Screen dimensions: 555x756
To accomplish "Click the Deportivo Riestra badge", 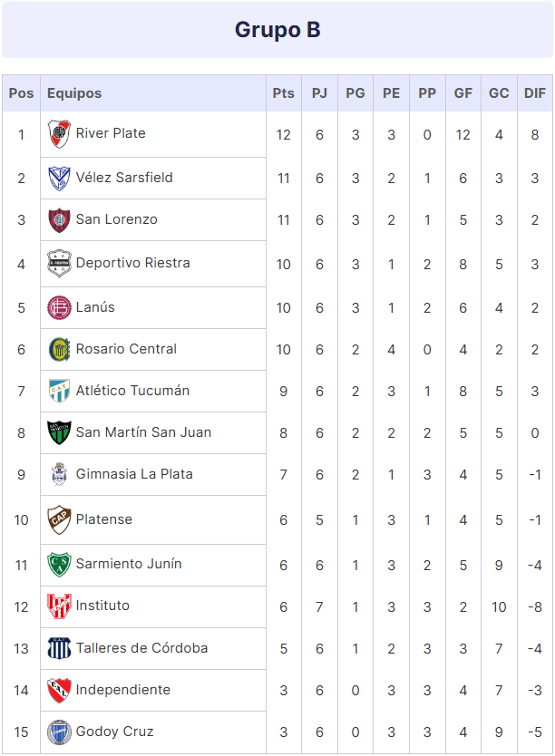I will coord(59,264).
